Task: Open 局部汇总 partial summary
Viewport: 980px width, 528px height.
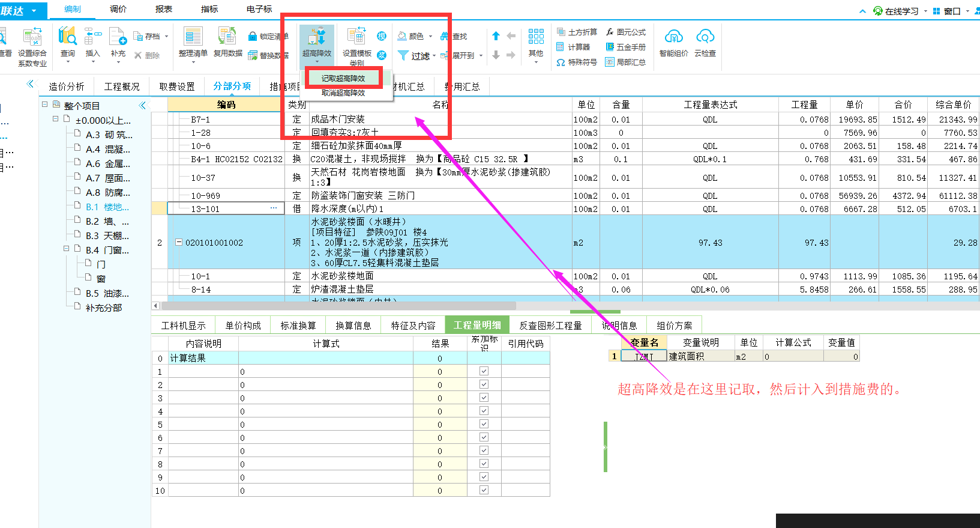Action: pos(625,62)
